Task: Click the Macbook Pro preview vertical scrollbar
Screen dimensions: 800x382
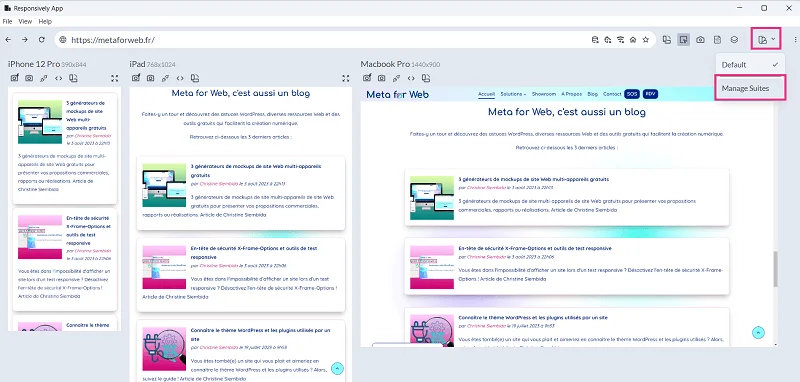Action: coord(776,269)
